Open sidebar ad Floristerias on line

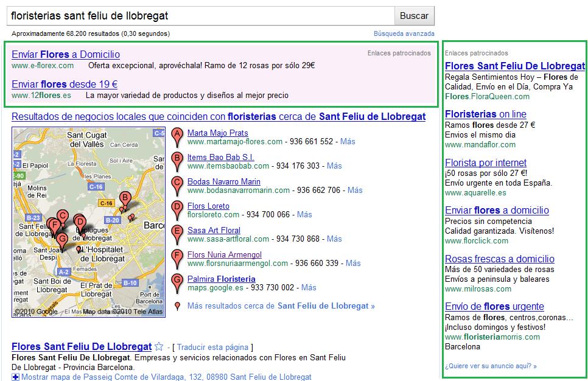(486, 114)
